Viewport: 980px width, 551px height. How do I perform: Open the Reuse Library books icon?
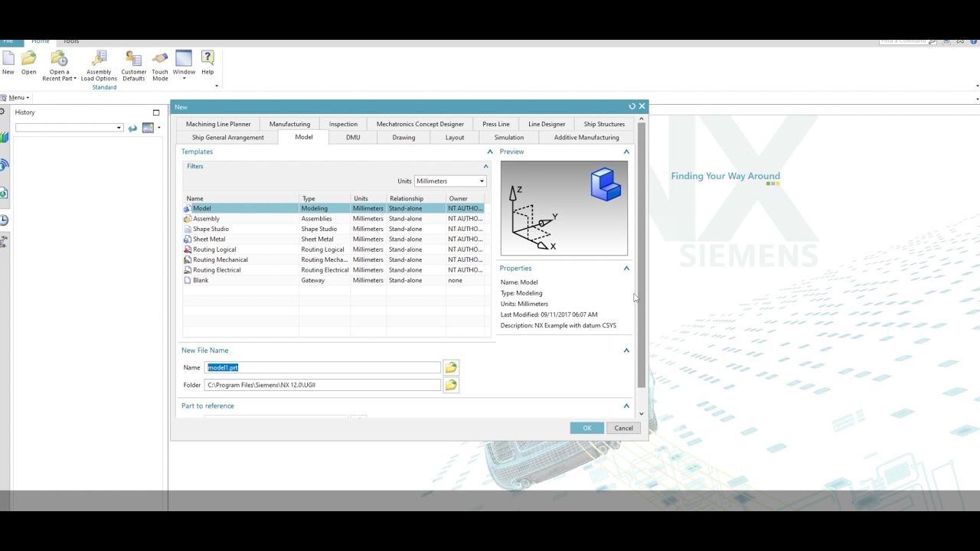tap(4, 138)
